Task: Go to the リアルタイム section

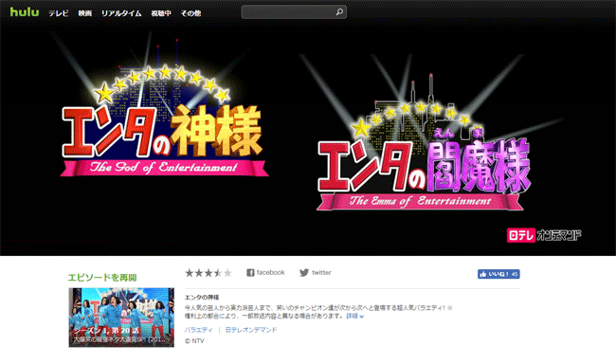Action: (121, 13)
